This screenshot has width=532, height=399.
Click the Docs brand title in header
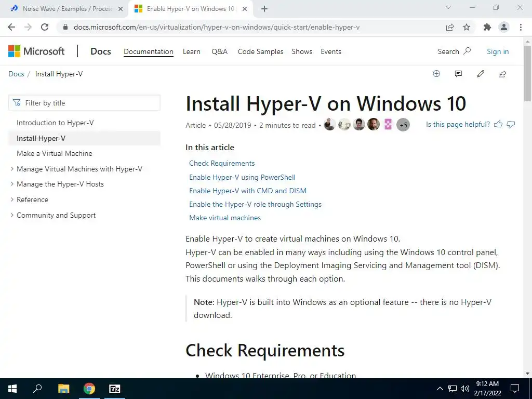[x=100, y=51]
